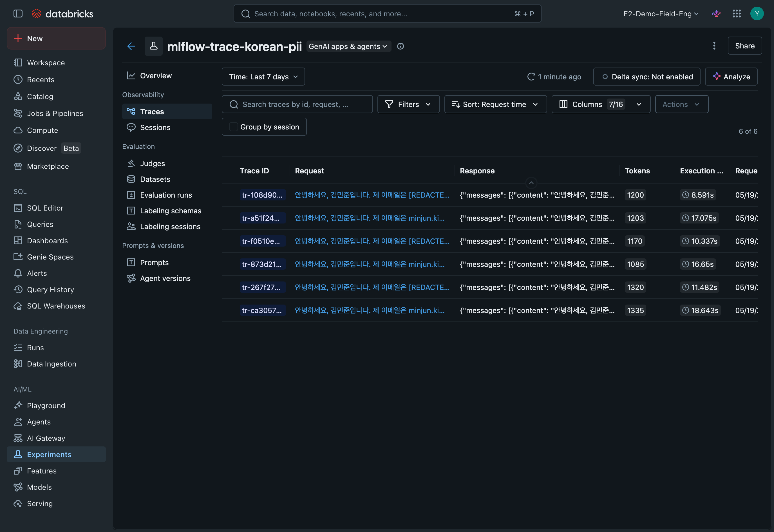The height and width of the screenshot is (532, 774).
Task: Open Evaluation runs
Action: (167, 195)
